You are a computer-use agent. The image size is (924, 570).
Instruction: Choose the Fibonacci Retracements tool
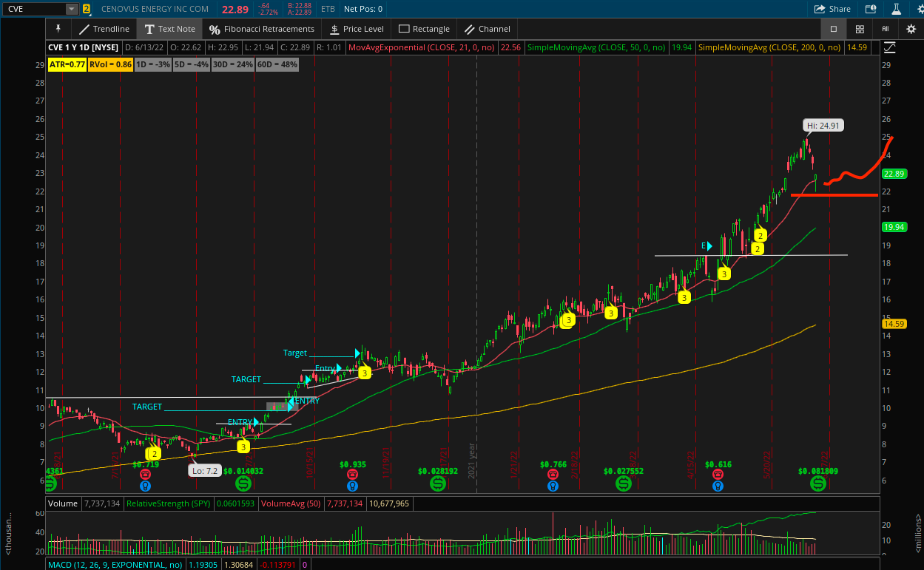pos(261,29)
